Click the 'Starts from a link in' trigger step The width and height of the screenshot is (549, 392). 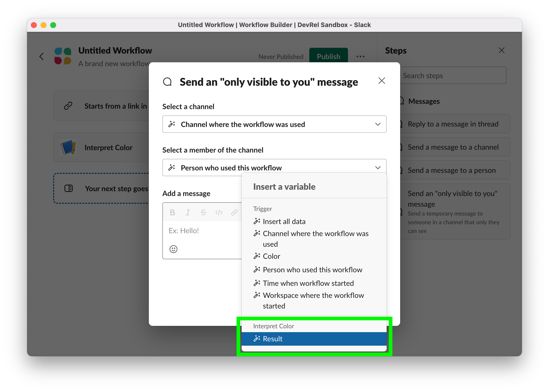[101, 106]
